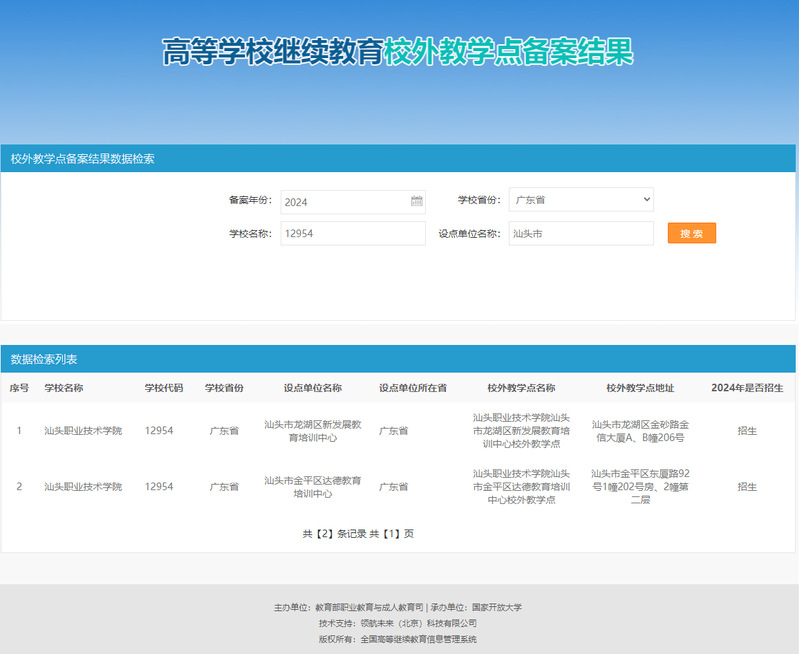Click the row 1 address 金砂路金信大厦

(x=640, y=431)
